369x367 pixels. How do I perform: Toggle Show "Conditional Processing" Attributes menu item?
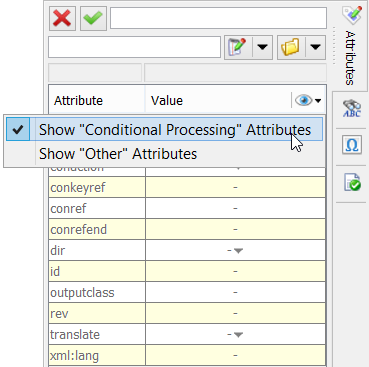coord(164,129)
